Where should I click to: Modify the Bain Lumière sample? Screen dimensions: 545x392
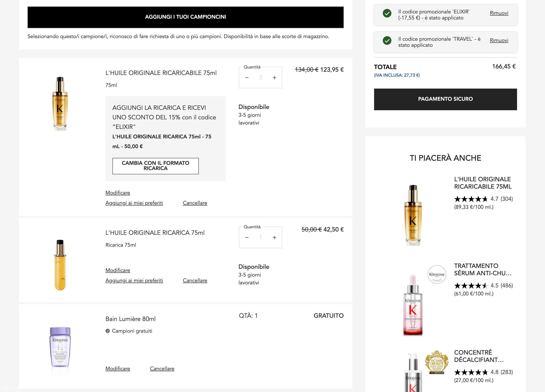click(118, 368)
